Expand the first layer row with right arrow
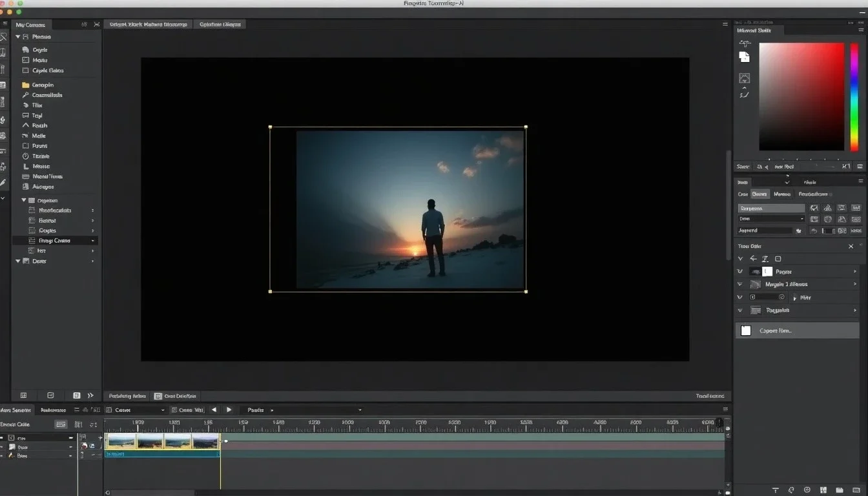 855,271
